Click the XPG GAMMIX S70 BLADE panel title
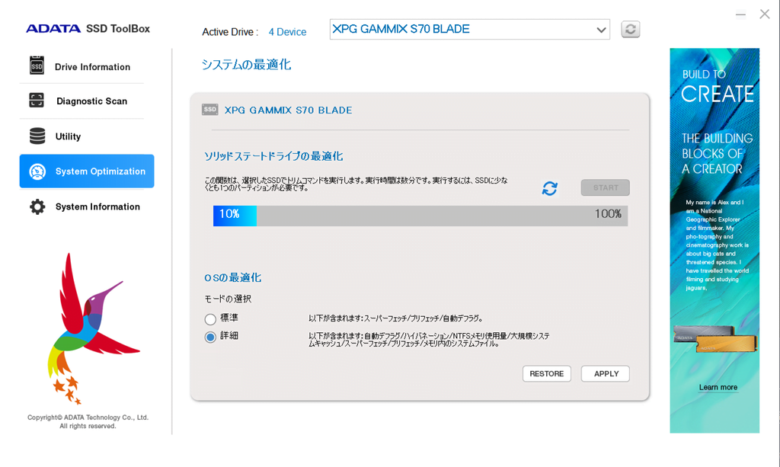This screenshot has height=467, width=780. point(288,110)
